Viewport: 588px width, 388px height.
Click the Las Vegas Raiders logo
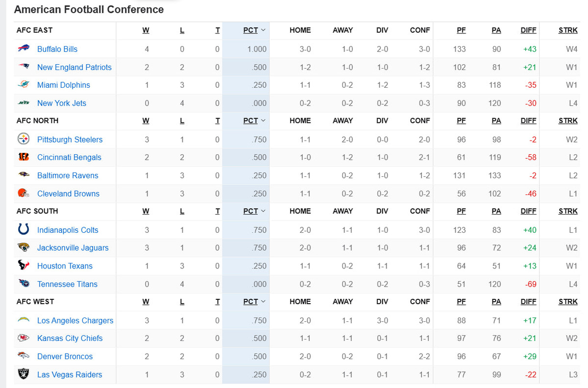[24, 374]
